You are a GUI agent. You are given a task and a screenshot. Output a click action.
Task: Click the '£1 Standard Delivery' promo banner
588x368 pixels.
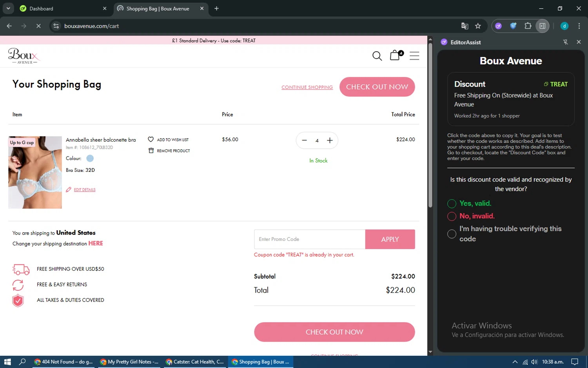(x=214, y=40)
